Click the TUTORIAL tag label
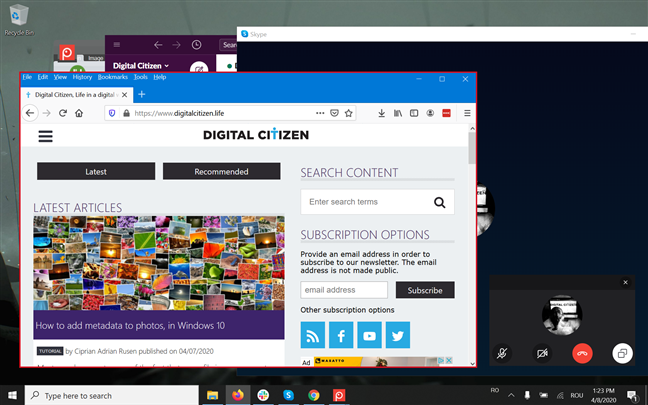The width and height of the screenshot is (648, 405). click(x=50, y=351)
